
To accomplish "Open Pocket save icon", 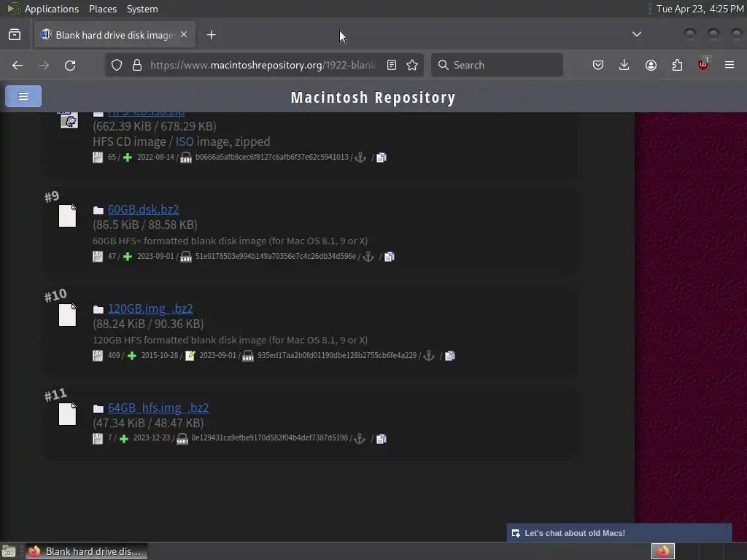I will pyautogui.click(x=598, y=65).
